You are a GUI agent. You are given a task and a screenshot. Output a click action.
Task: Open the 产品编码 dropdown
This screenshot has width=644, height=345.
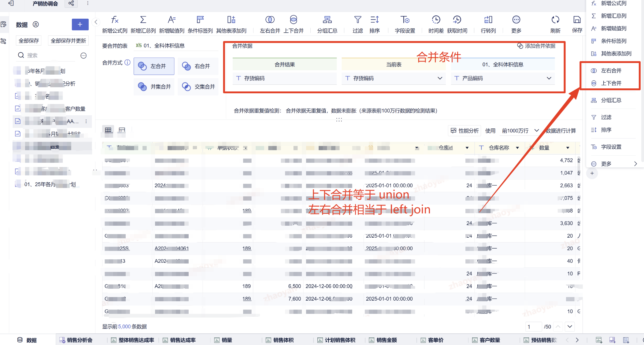click(x=503, y=78)
